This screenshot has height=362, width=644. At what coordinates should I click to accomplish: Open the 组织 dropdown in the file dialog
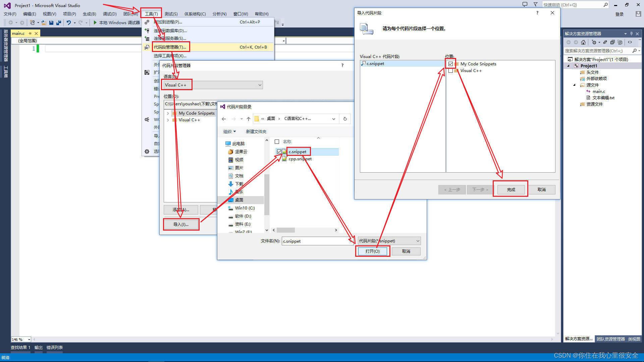[230, 132]
